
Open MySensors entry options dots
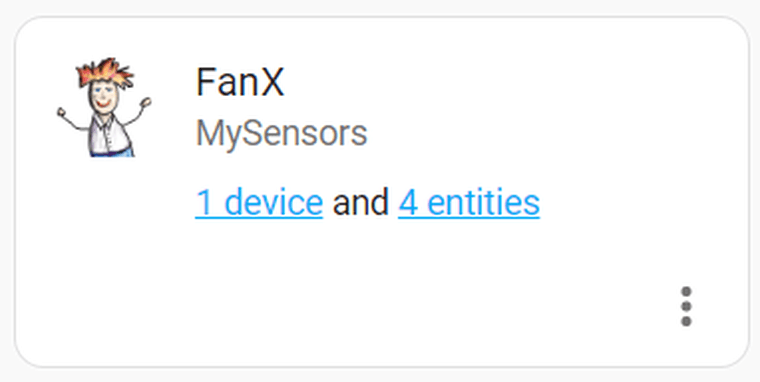pyautogui.click(x=686, y=306)
